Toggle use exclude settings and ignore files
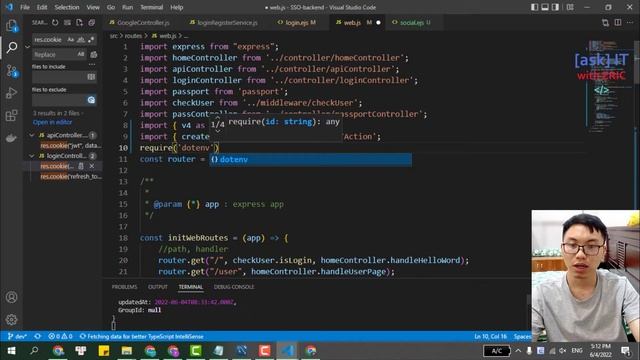This screenshot has width=640, height=360. tap(91, 100)
